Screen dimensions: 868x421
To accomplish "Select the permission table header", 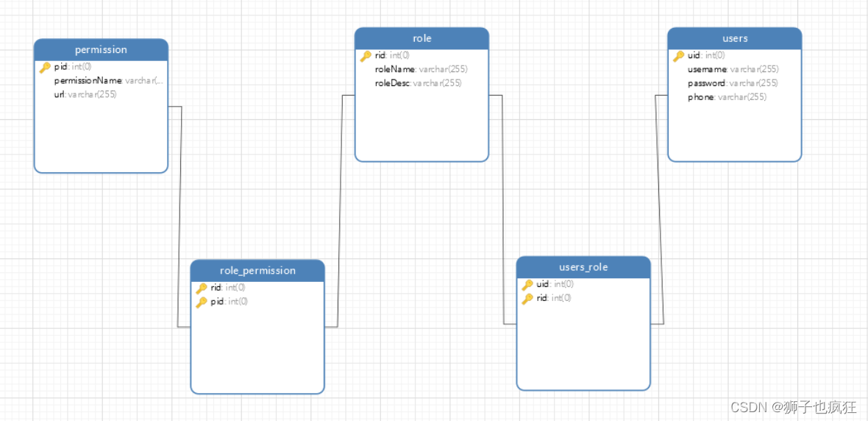I will click(x=101, y=50).
